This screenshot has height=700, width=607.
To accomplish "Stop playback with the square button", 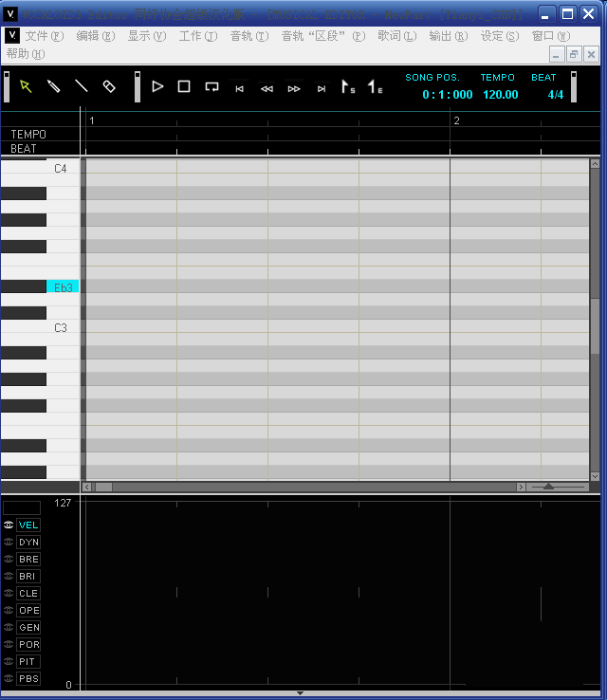I will [184, 86].
